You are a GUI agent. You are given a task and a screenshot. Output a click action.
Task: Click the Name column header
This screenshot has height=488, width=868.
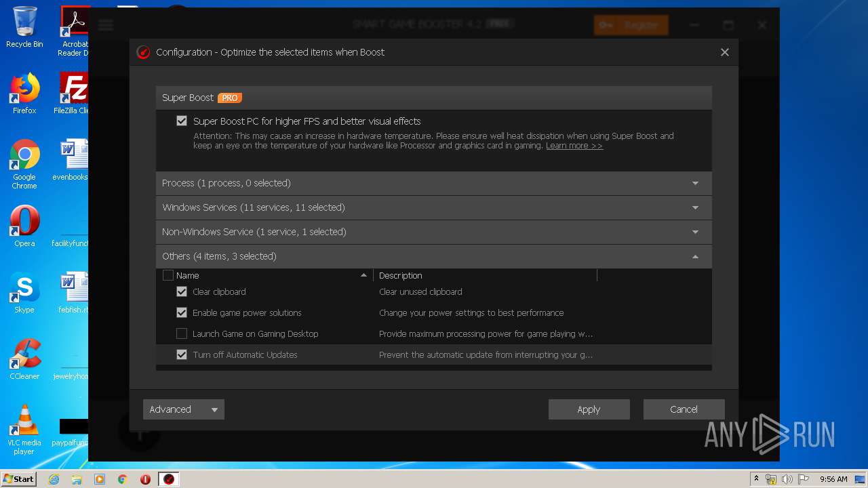point(187,276)
